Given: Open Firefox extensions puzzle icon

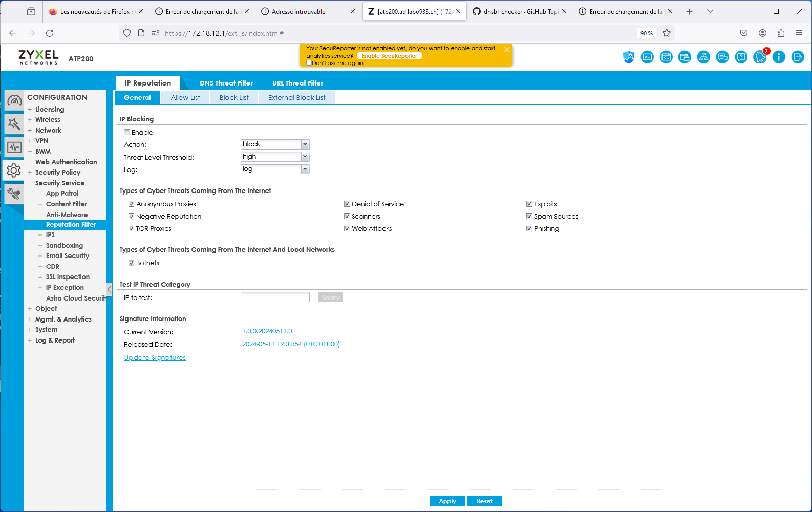Looking at the screenshot, I should 781,33.
